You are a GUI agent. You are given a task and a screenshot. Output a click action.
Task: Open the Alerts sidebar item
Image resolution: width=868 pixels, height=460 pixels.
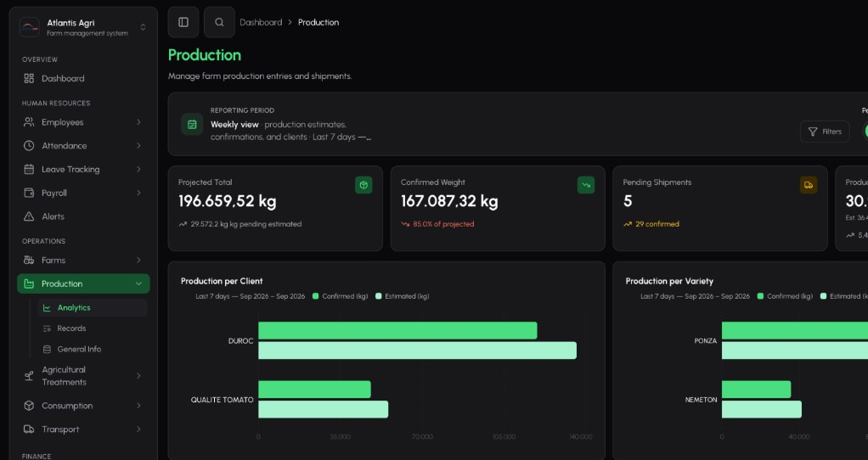click(x=83, y=216)
